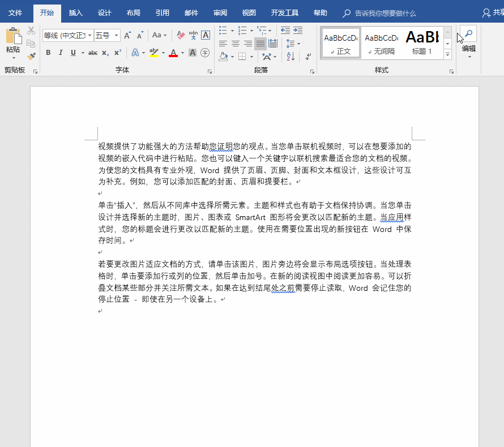Image resolution: width=504 pixels, height=447 pixels.
Task: Apply the text highlight color
Action: click(x=153, y=53)
